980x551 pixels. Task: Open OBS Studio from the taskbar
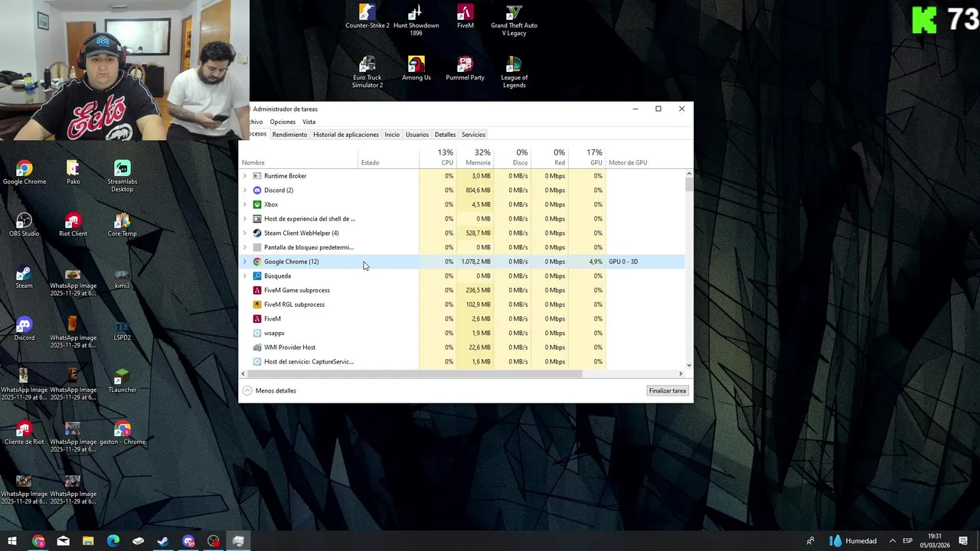click(213, 541)
